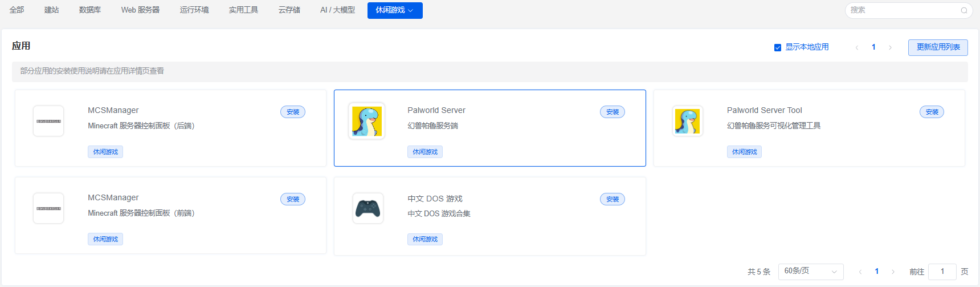Click 幻兽帕鲁服务端 description text
This screenshot has width=980, height=287.
coord(433,126)
